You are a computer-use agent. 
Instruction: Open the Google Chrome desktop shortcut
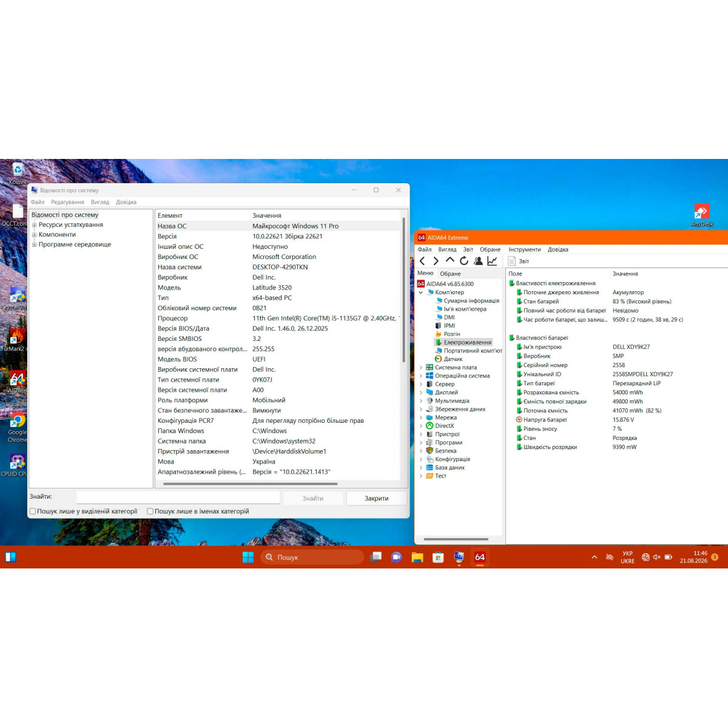[x=17, y=428]
